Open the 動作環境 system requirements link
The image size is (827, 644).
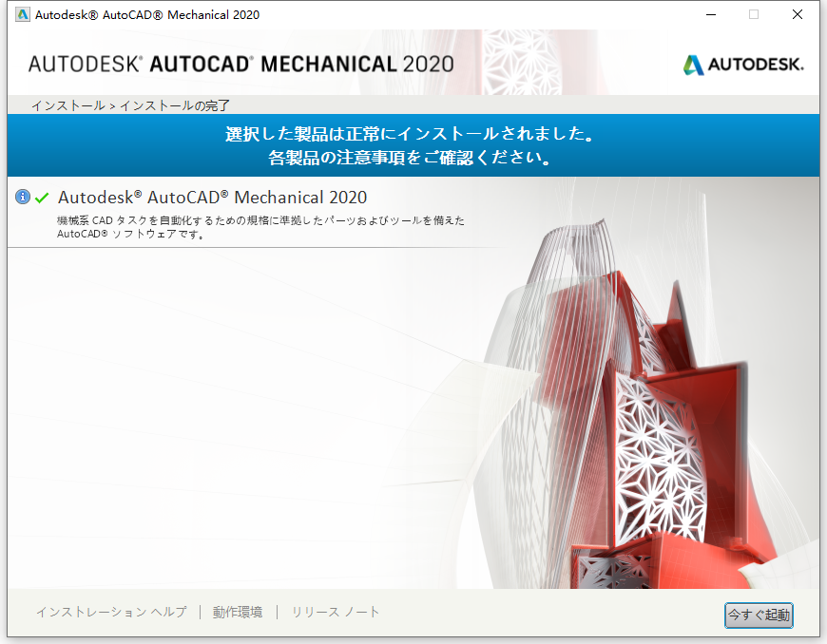click(x=238, y=612)
